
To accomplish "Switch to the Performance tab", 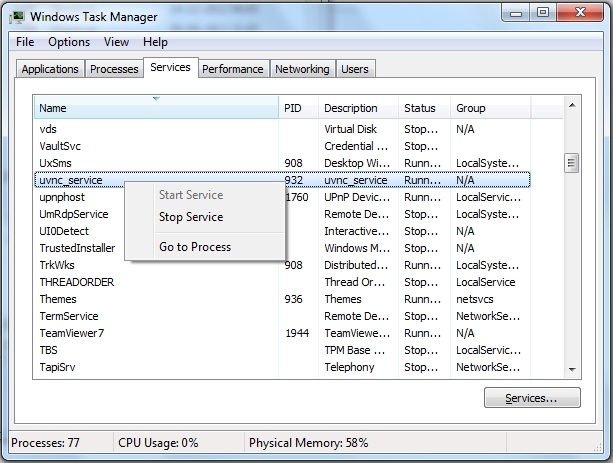I will point(233,69).
